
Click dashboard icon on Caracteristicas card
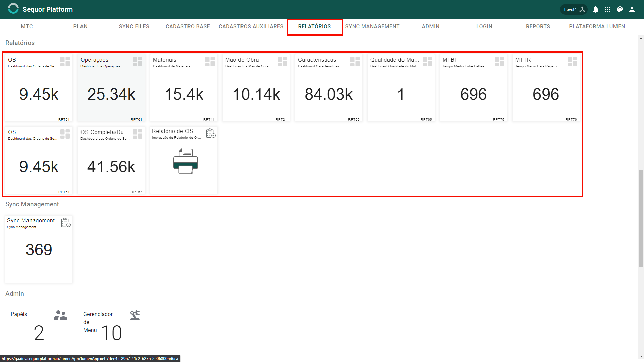tap(355, 62)
